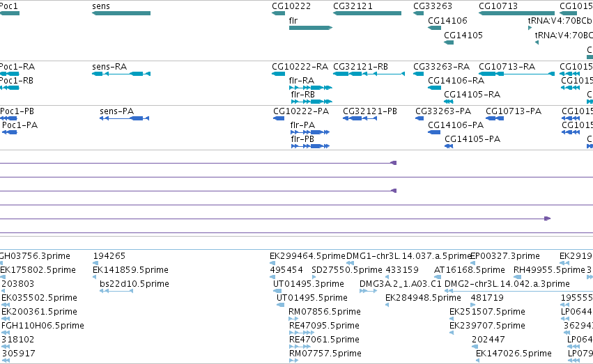Viewport: 593px width, 364px height.
Task: Select the flr gene arrow glyph
Action: pyautogui.click(x=311, y=28)
